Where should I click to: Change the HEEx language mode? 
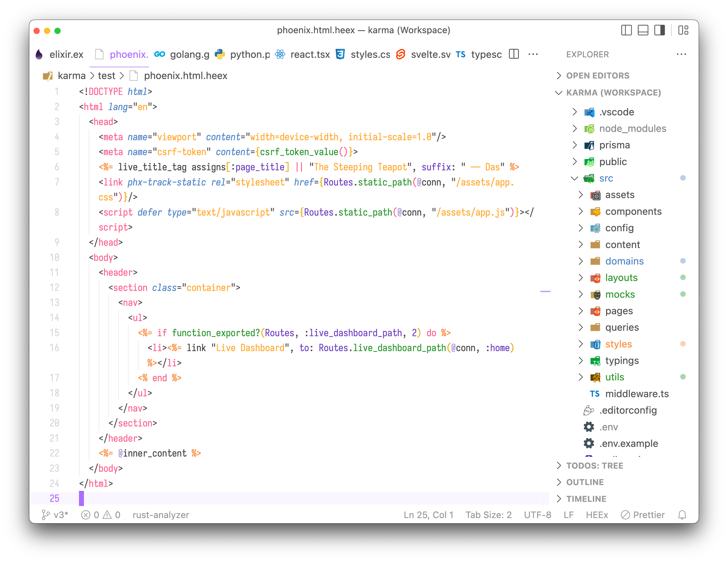597,515
